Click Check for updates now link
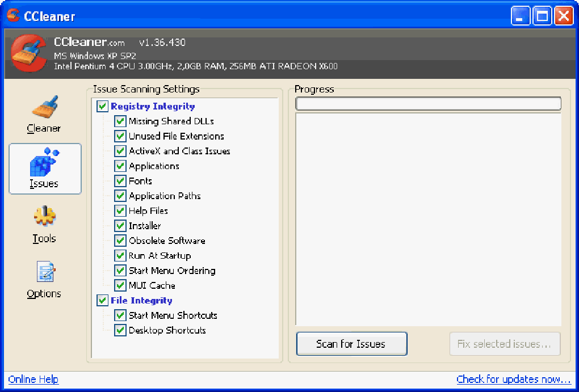The image size is (579, 392). pyautogui.click(x=514, y=380)
